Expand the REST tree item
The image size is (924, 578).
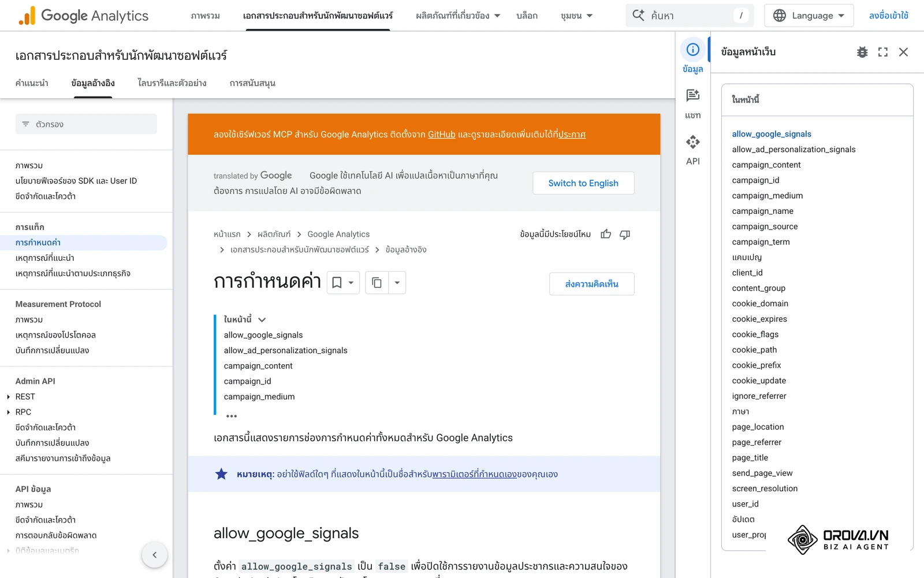(8, 397)
